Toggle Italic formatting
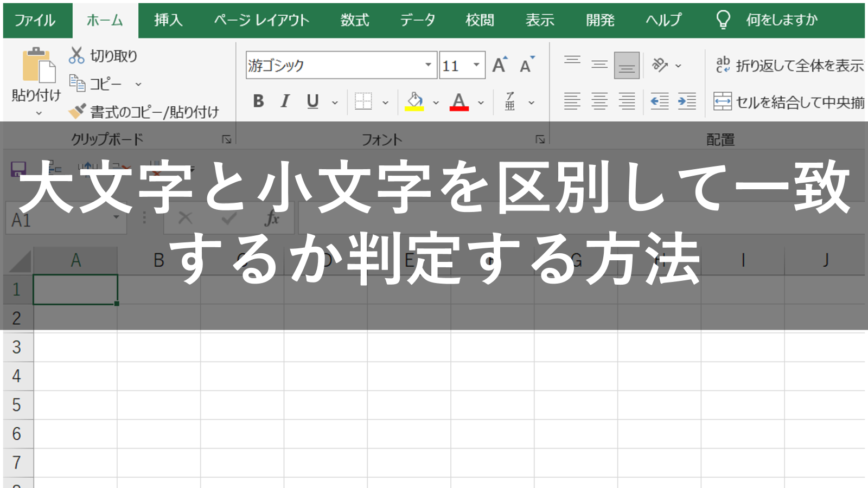This screenshot has height=488, width=868. tap(285, 101)
